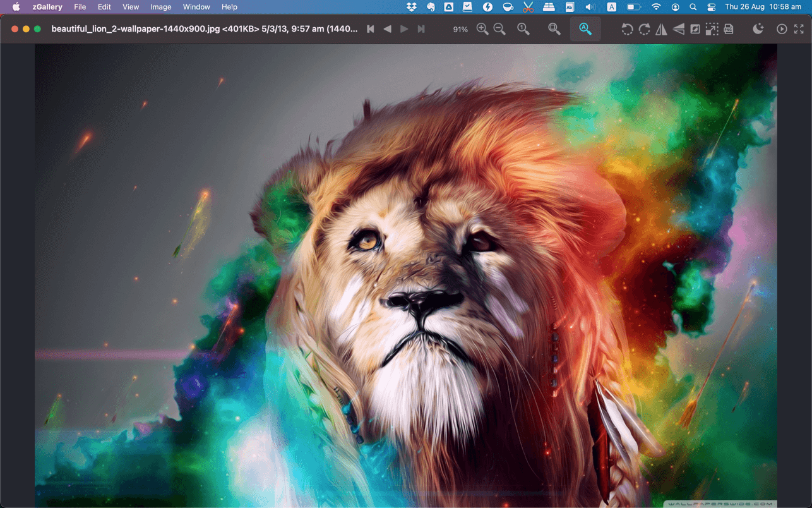Flip the image horizontally
The image size is (812, 508).
[x=661, y=29]
